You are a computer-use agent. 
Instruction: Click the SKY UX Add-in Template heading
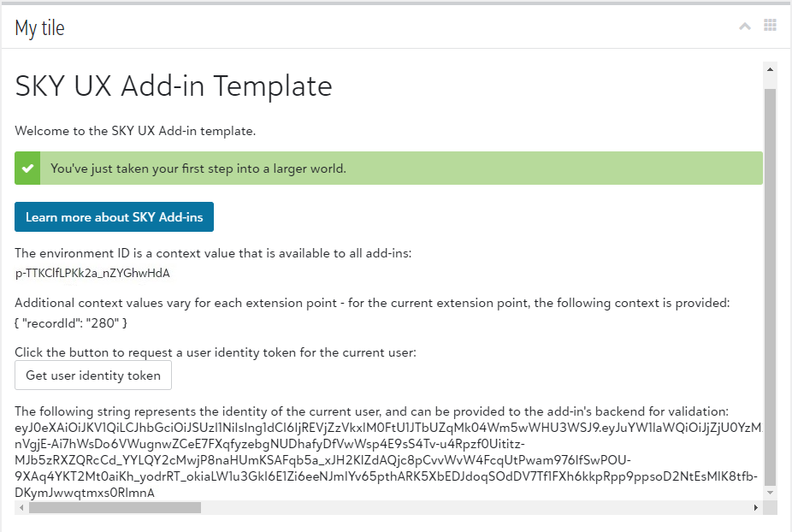pyautogui.click(x=174, y=86)
